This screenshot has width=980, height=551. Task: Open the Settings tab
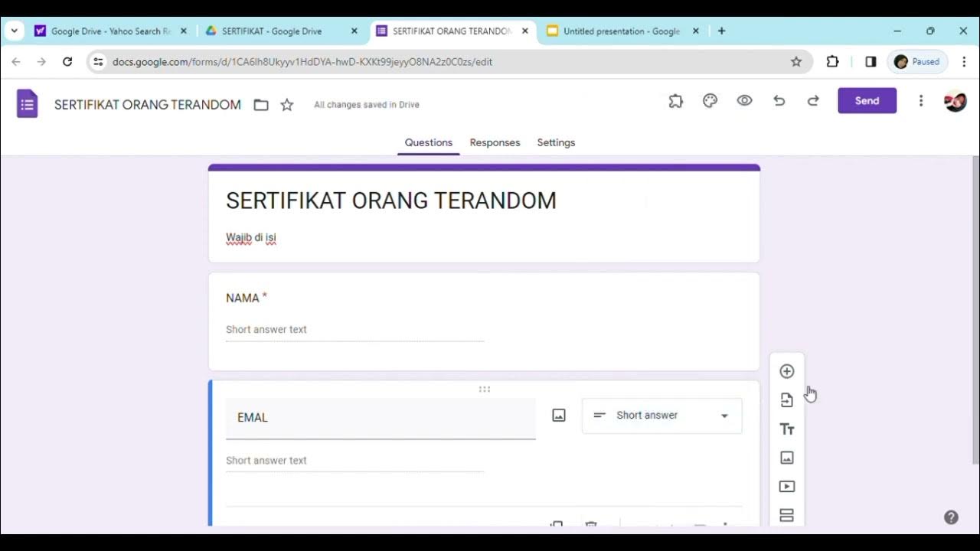click(x=556, y=142)
